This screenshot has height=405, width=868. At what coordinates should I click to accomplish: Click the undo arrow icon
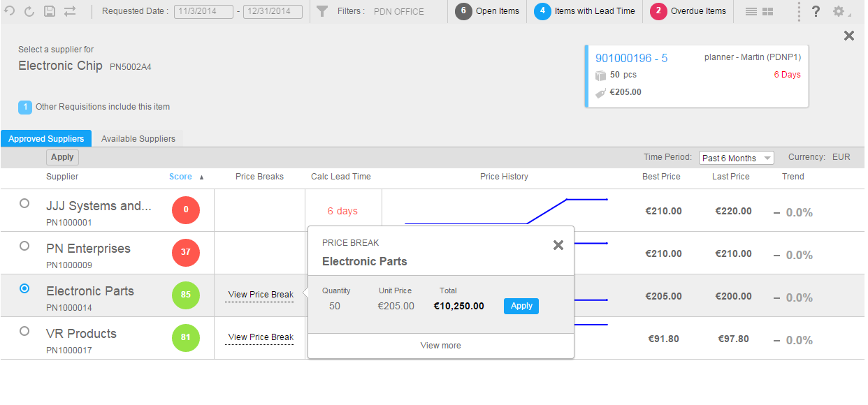tap(9, 11)
